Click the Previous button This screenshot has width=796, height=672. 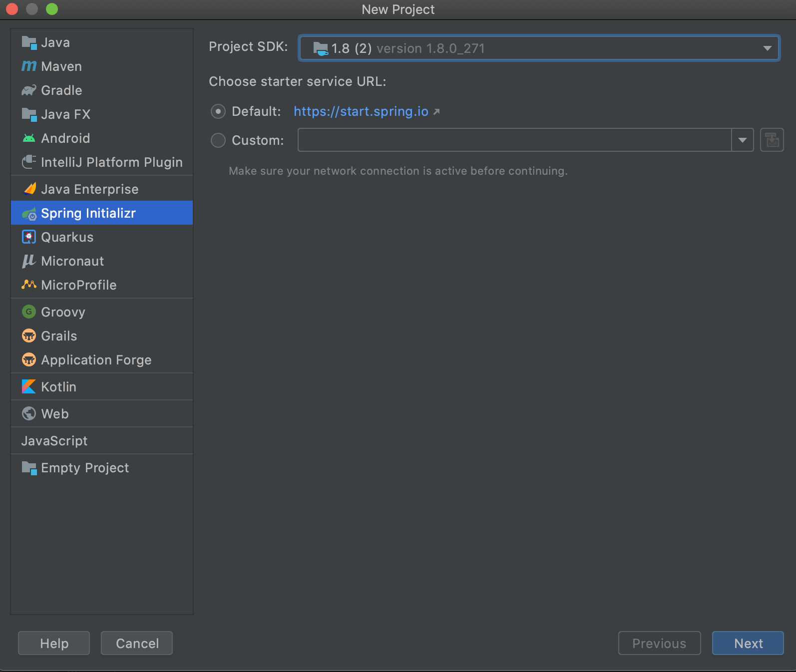point(659,643)
